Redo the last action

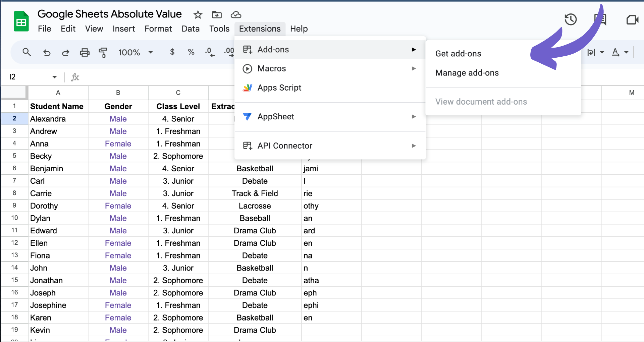(66, 52)
